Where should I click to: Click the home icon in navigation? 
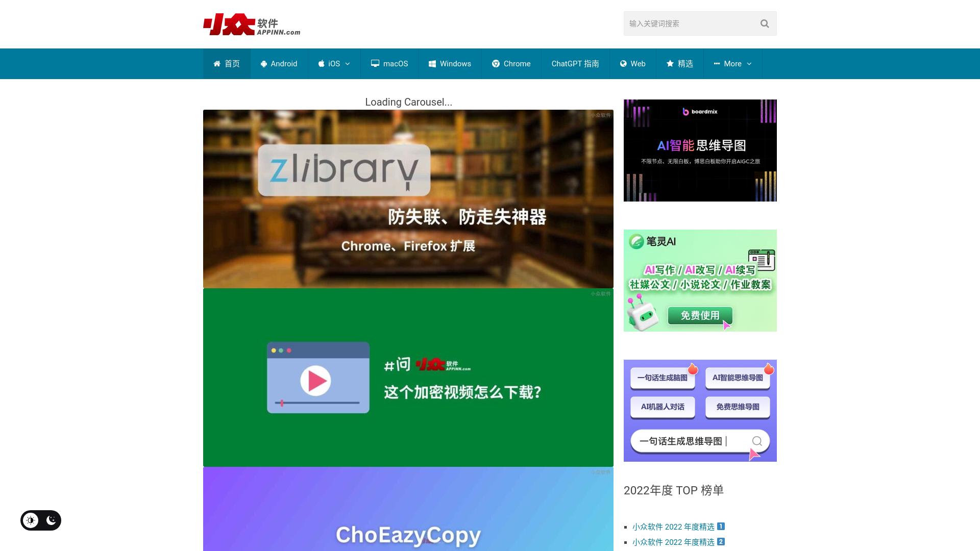click(x=217, y=64)
